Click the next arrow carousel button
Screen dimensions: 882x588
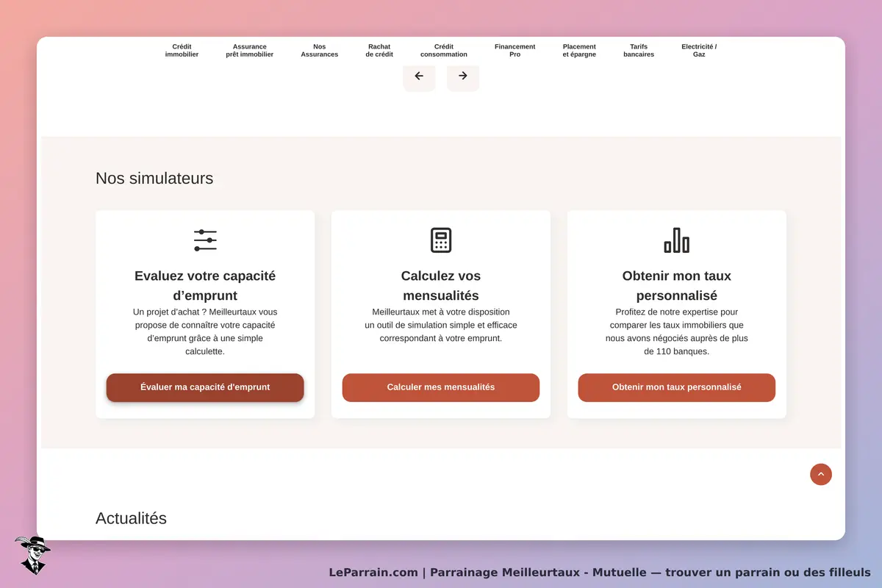(x=463, y=76)
